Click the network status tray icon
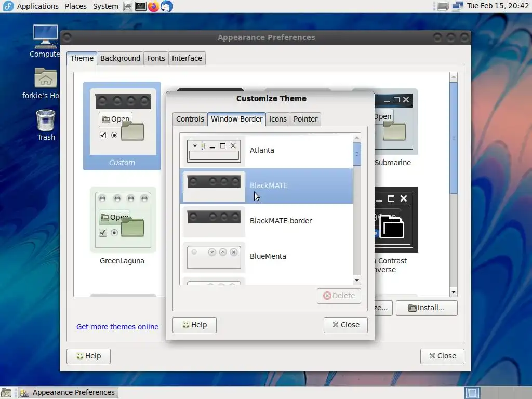Image resolution: width=532 pixels, height=399 pixels. coord(457,6)
